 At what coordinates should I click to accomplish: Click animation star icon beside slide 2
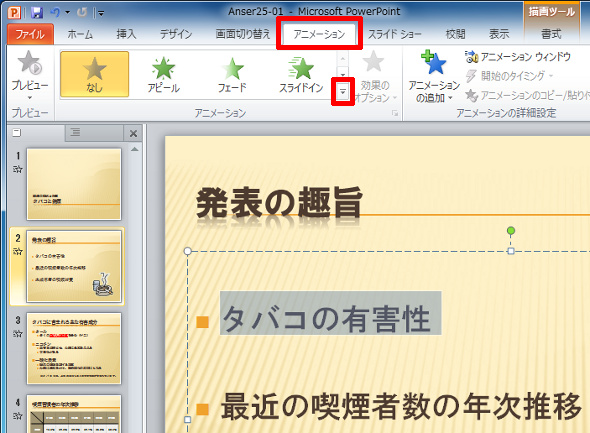[x=18, y=251]
